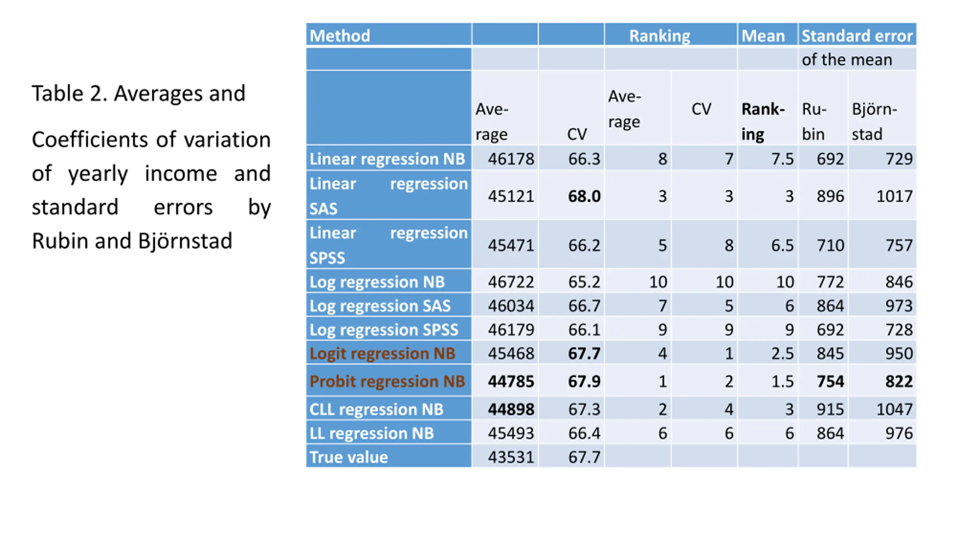The height and width of the screenshot is (551, 980).
Task: Click the bold Björnstad value 822
Action: [x=899, y=381]
